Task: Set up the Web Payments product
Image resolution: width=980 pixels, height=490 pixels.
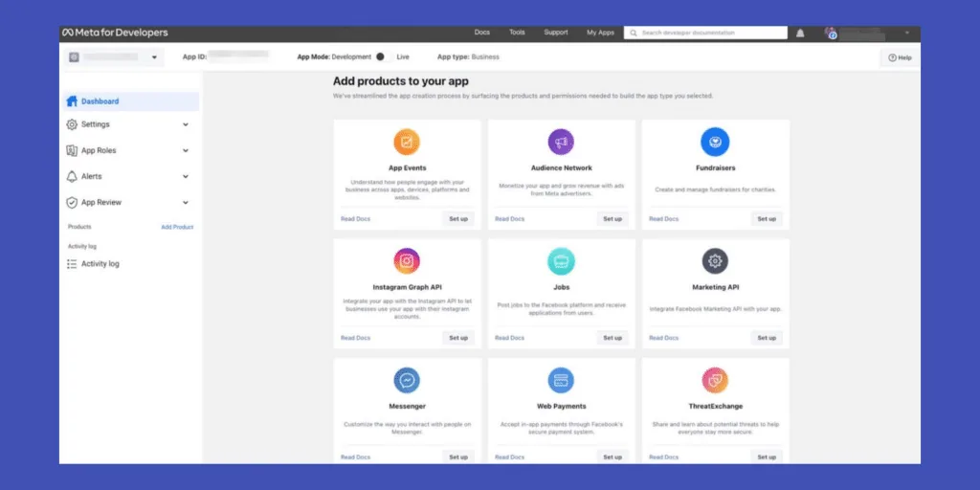Action: 612,457
